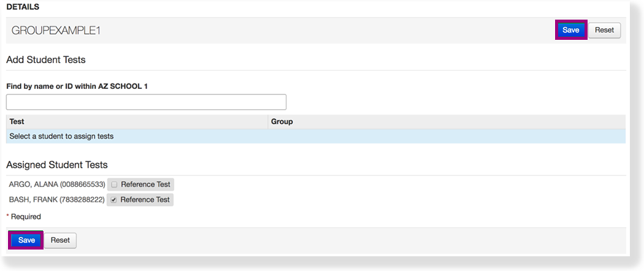The height and width of the screenshot is (271, 644).
Task: Click the find by name or ID field
Action: (146, 102)
